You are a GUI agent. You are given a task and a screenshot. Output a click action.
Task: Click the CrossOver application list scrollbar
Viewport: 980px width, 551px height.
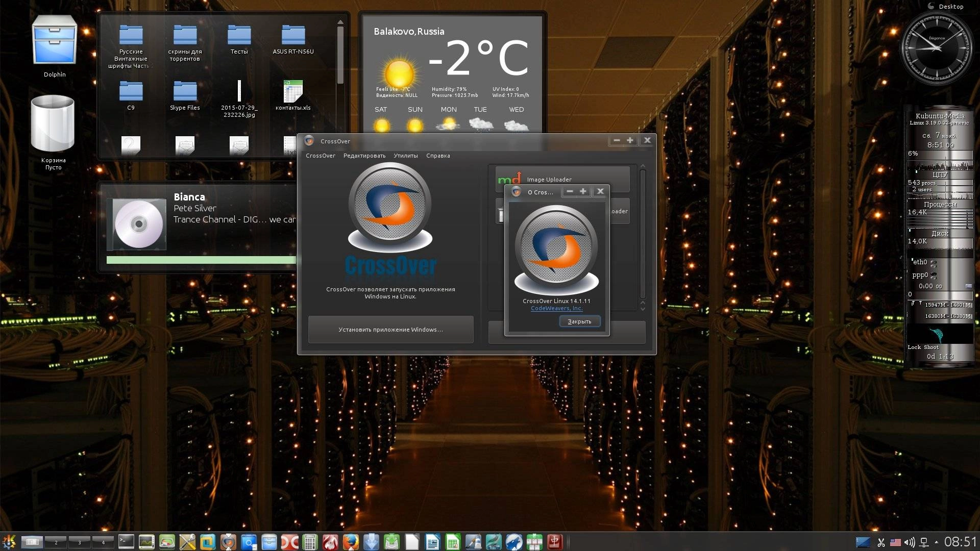(x=643, y=234)
